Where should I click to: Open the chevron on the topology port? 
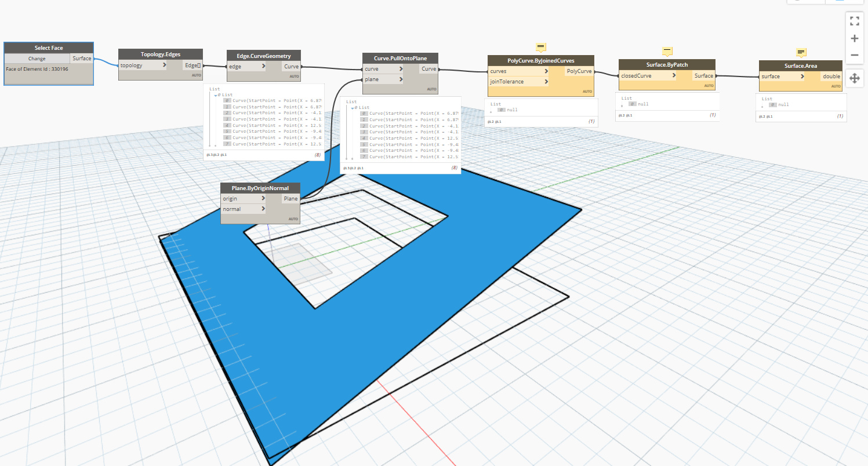point(164,65)
